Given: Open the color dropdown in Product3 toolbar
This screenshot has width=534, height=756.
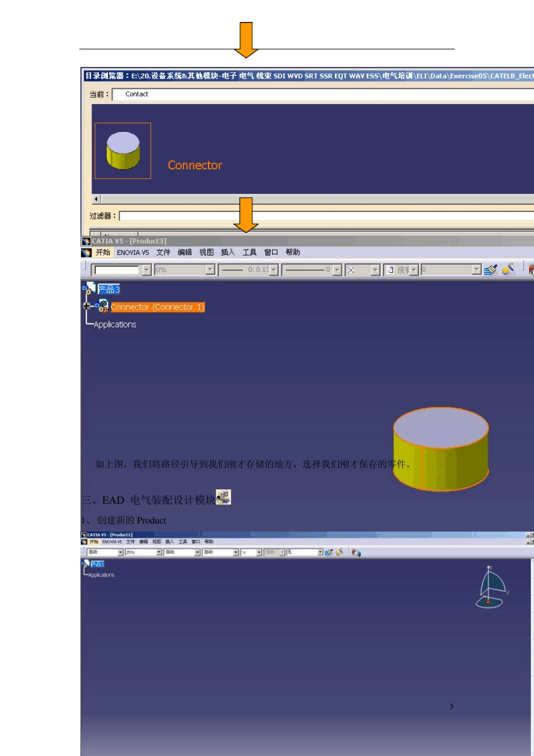Looking at the screenshot, I should [147, 270].
